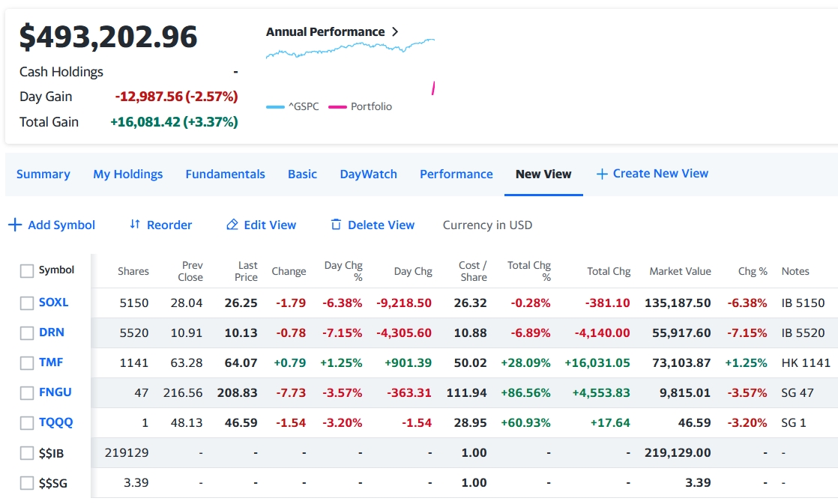The width and height of the screenshot is (838, 504).
Task: Select the TMF row checkbox
Action: tap(27, 363)
